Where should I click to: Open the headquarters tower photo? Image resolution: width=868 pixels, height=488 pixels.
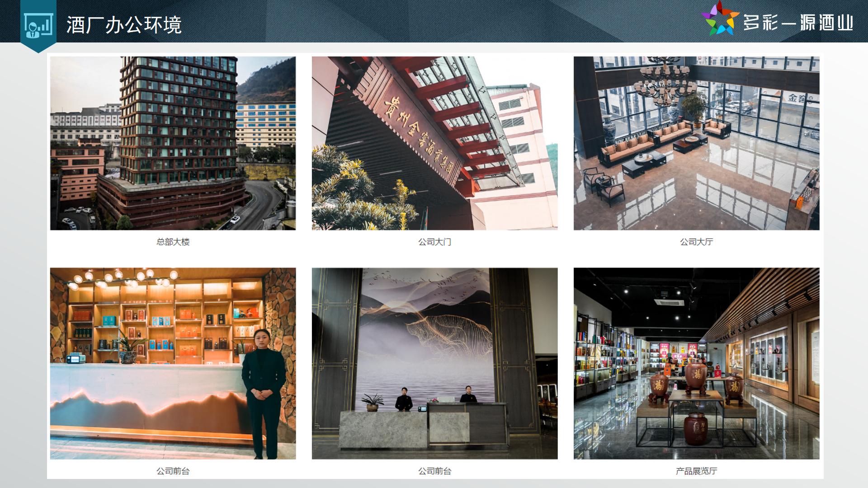point(173,143)
